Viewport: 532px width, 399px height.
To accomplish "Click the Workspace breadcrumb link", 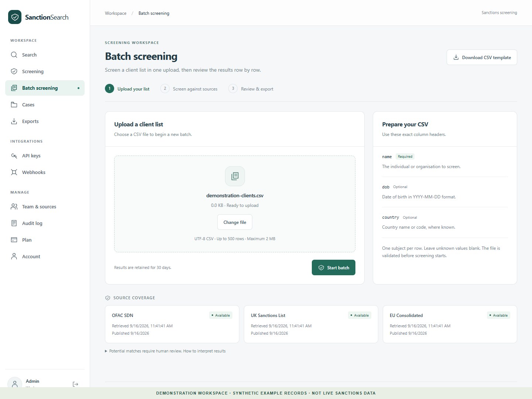I will click(116, 13).
